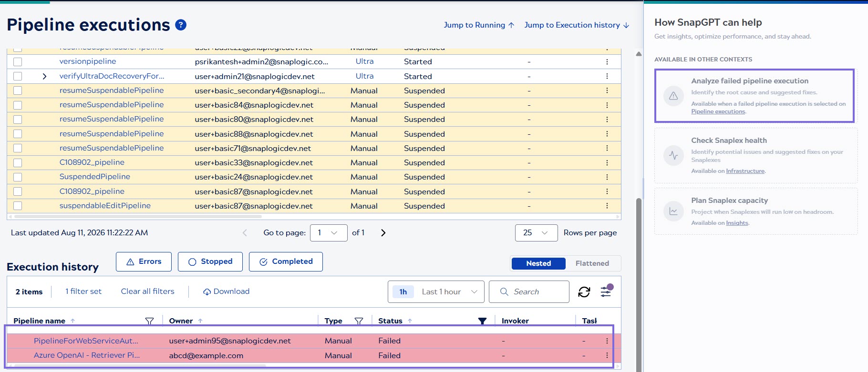
Task: Open three-dot menu for user+basic80 row
Action: tap(607, 119)
